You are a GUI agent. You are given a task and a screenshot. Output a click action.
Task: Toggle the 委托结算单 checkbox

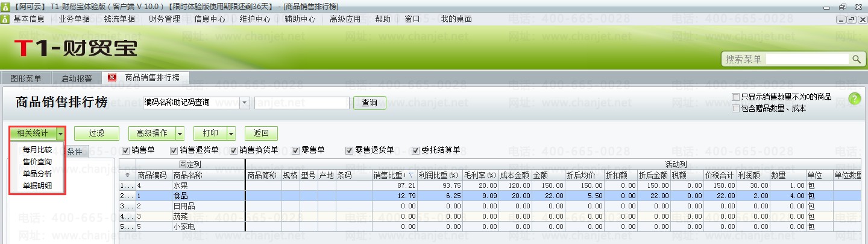[415, 150]
